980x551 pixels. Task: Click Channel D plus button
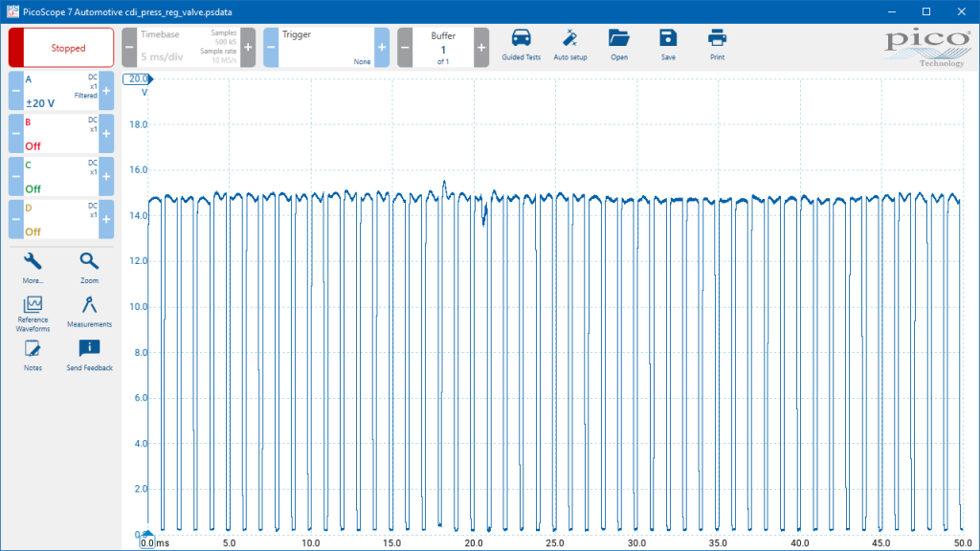(x=106, y=219)
